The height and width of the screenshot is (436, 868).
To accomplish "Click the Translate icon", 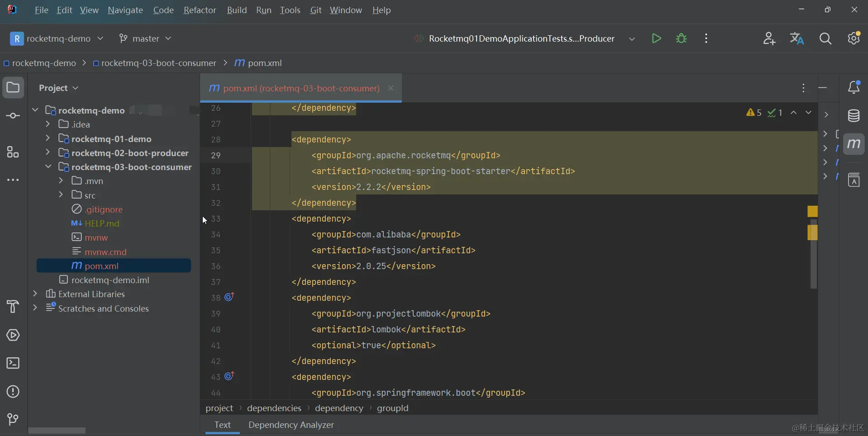I will point(797,38).
